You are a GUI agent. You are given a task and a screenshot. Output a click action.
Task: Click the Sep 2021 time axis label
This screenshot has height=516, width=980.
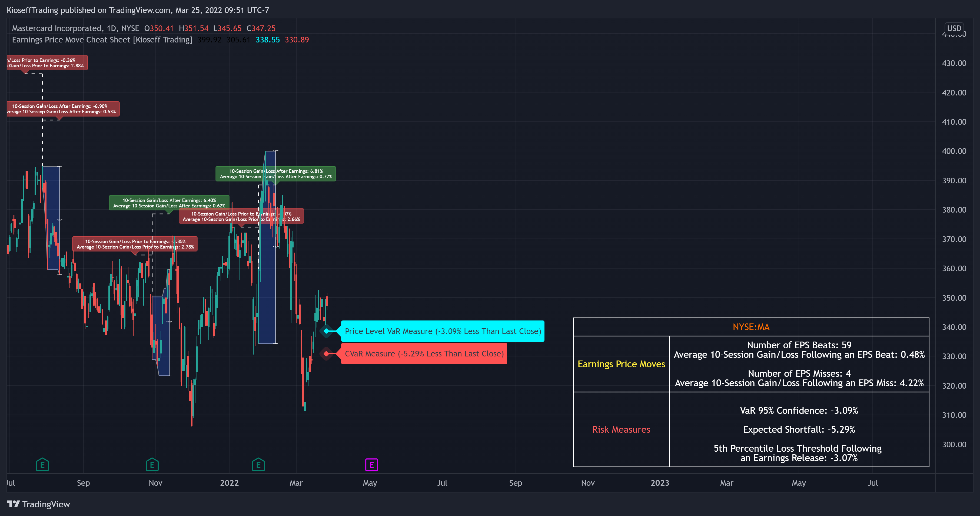[83, 482]
